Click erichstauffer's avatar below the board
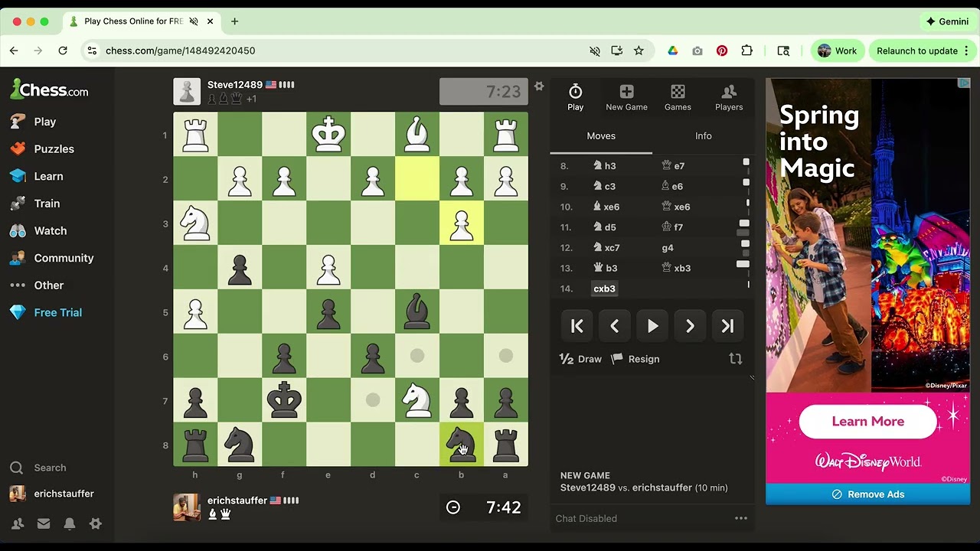 pos(187,507)
